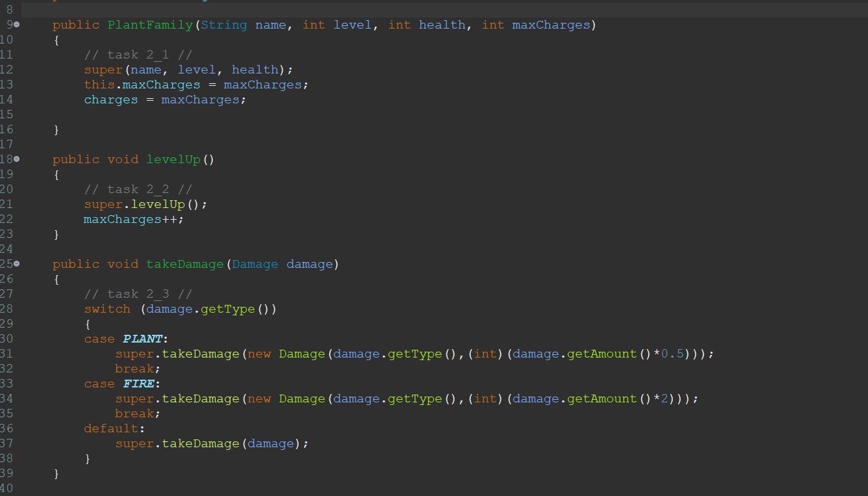
Task: Collapse the levelUp method fold marker
Action: 17,159
